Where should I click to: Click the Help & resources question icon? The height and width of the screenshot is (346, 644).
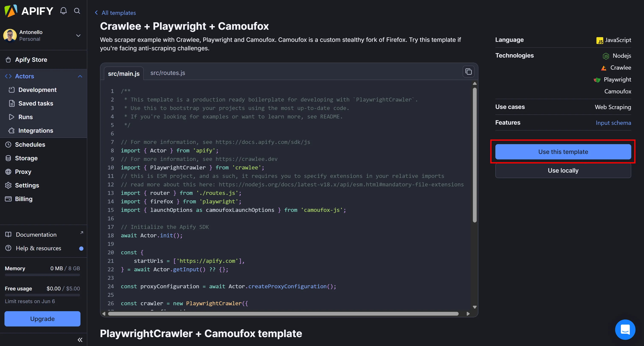click(x=8, y=248)
